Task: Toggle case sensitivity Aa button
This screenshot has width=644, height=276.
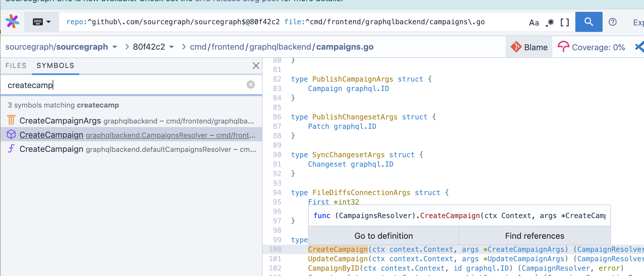Action: tap(534, 22)
